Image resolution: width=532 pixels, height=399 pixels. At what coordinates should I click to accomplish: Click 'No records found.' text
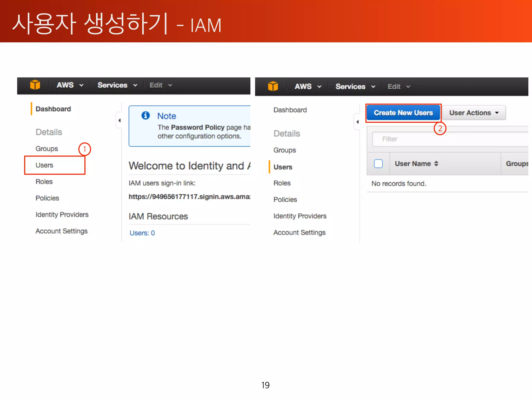[399, 184]
